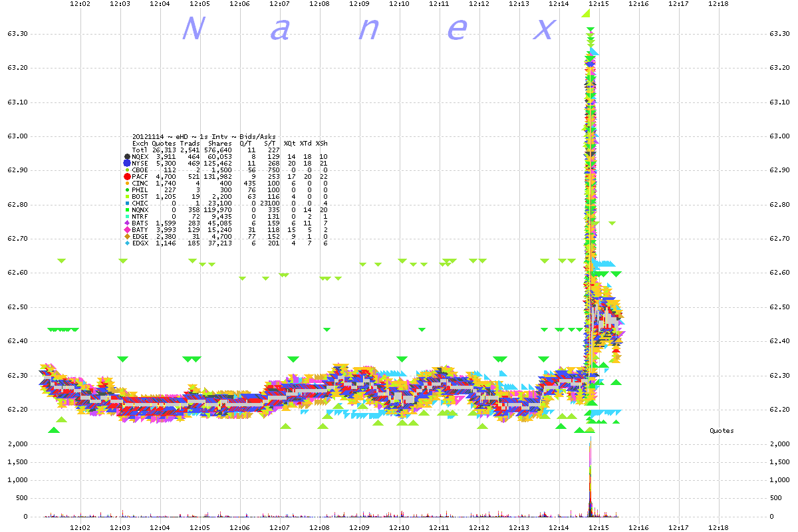Click the '63.30' label on the left price axis
The width and height of the screenshot is (798, 532).
tap(17, 34)
